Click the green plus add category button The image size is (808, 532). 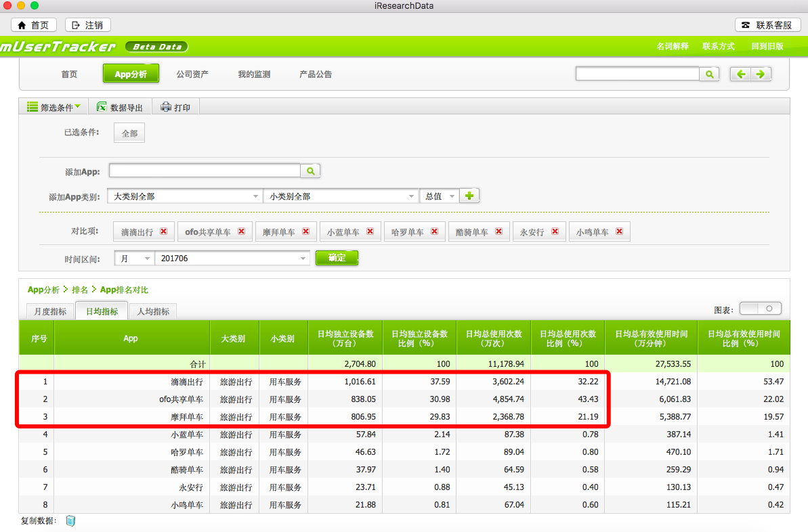(x=469, y=196)
